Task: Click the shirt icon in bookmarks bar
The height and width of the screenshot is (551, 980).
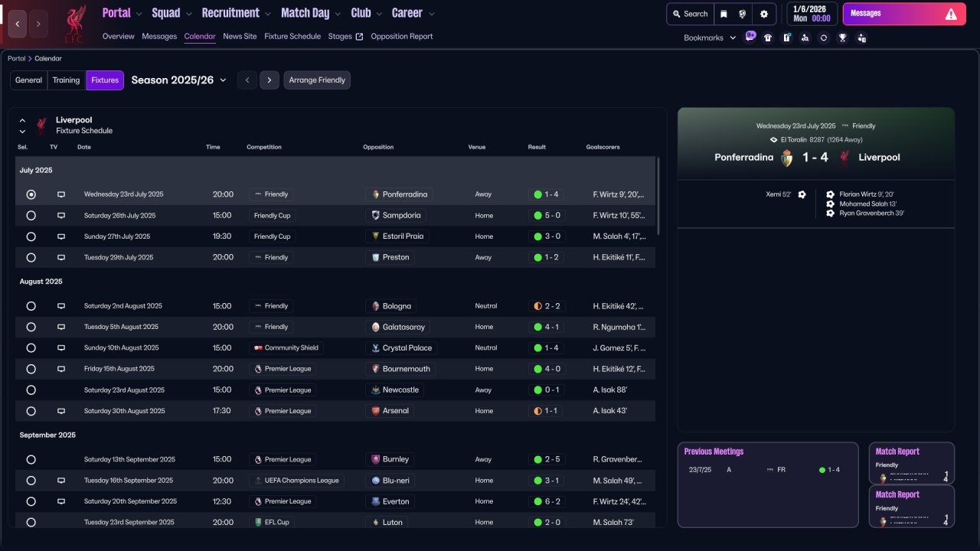Action: point(768,37)
